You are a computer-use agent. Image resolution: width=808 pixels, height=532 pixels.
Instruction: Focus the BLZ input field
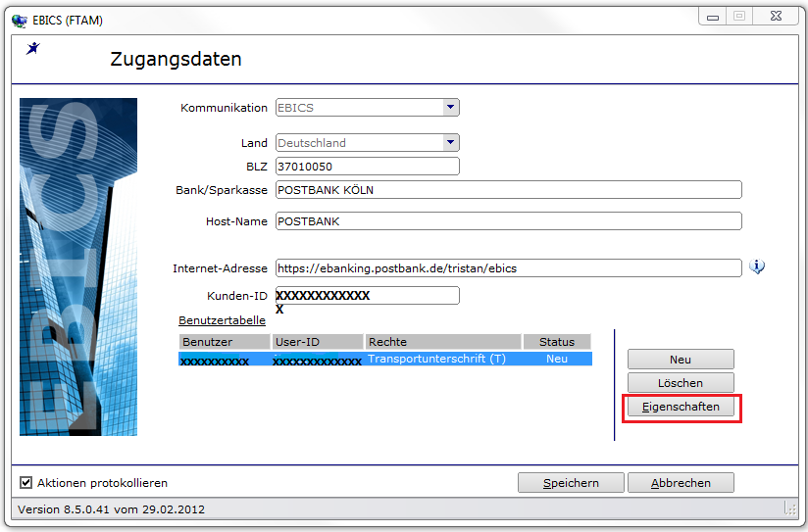(368, 167)
